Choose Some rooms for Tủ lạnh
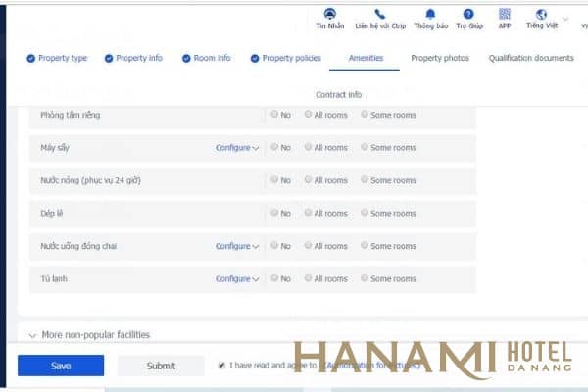Image resolution: width=588 pixels, height=392 pixels. (365, 278)
